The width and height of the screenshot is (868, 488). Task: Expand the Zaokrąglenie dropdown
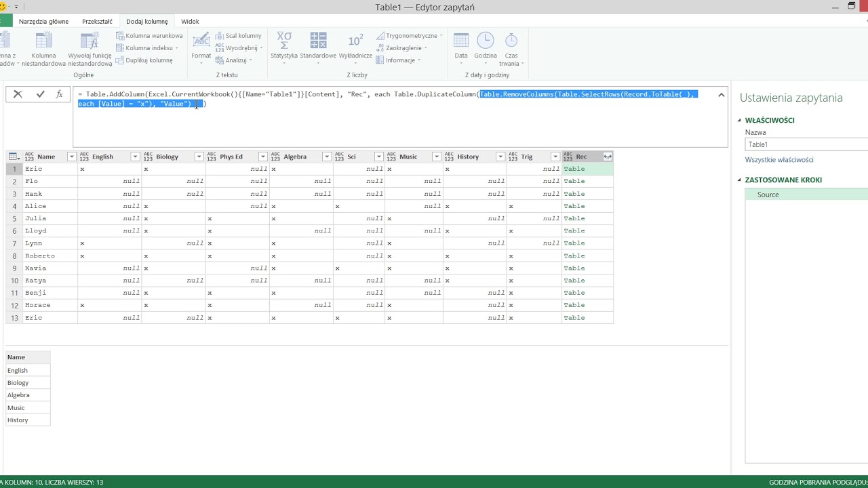[x=426, y=48]
